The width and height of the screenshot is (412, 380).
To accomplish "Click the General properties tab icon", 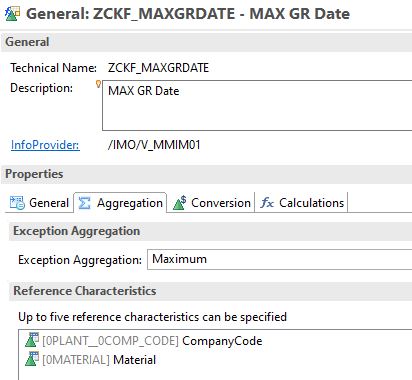I will 17,203.
